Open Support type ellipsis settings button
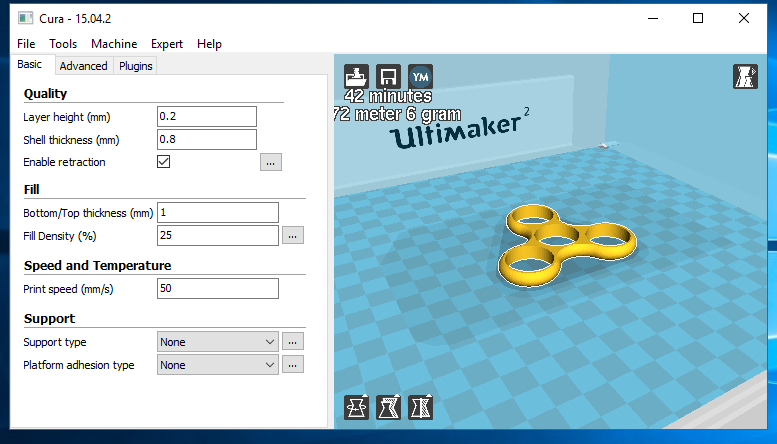 click(293, 341)
